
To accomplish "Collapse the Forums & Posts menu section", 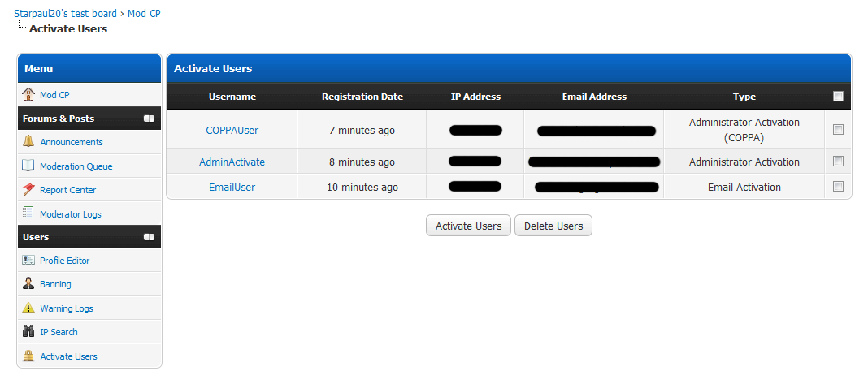I will pyautogui.click(x=149, y=119).
